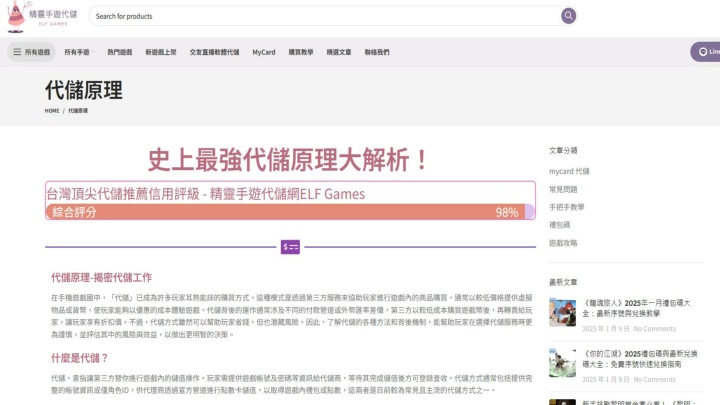Click the 什麼是代儲？ heading

[x=80, y=358]
